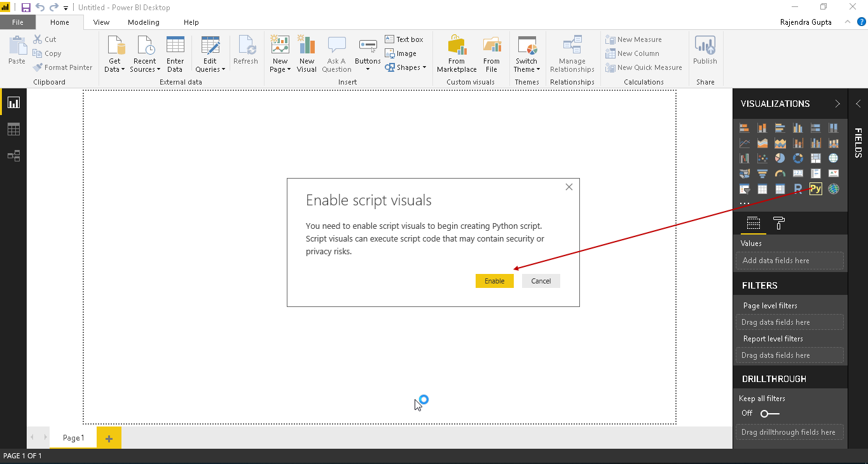Screen dimensions: 868x464
Task: Open the Shapes dropdown
Action: tap(405, 67)
